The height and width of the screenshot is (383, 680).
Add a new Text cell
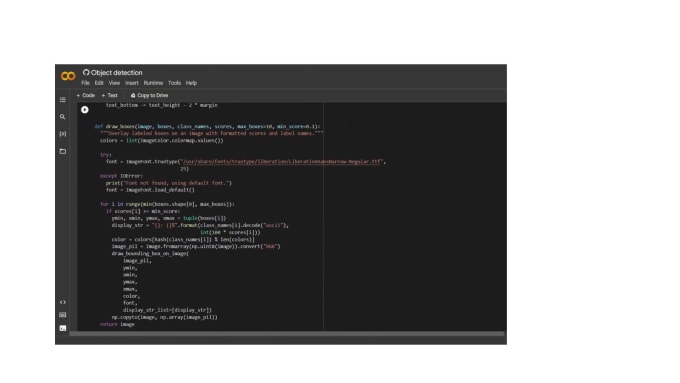point(110,95)
